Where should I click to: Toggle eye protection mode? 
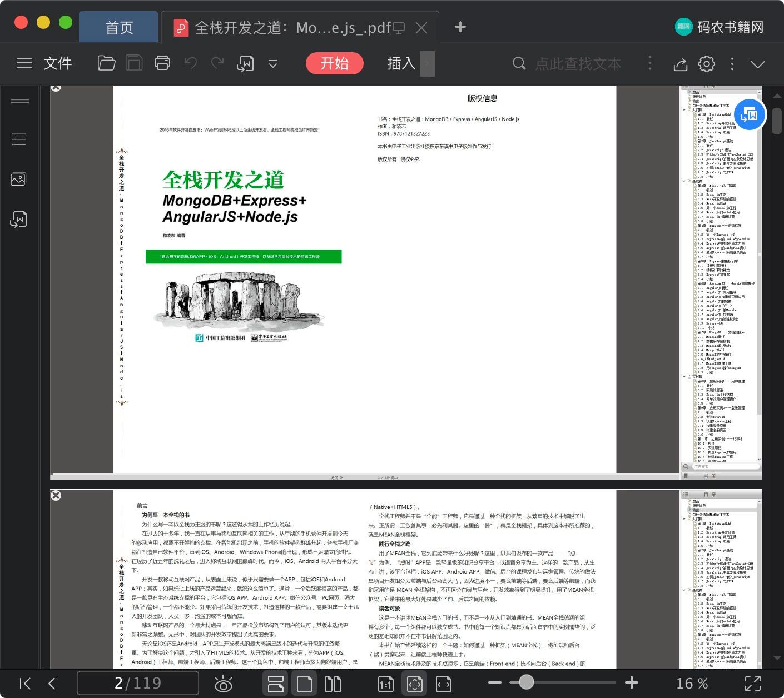point(224,684)
